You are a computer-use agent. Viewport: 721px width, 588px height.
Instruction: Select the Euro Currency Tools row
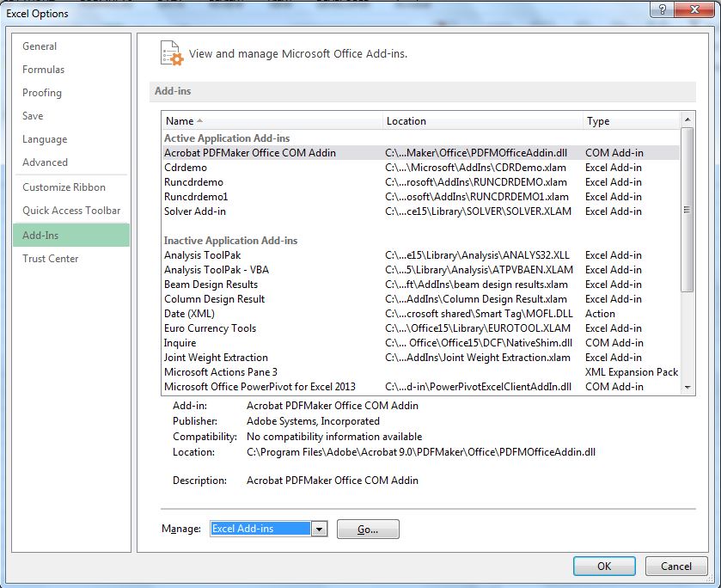421,328
